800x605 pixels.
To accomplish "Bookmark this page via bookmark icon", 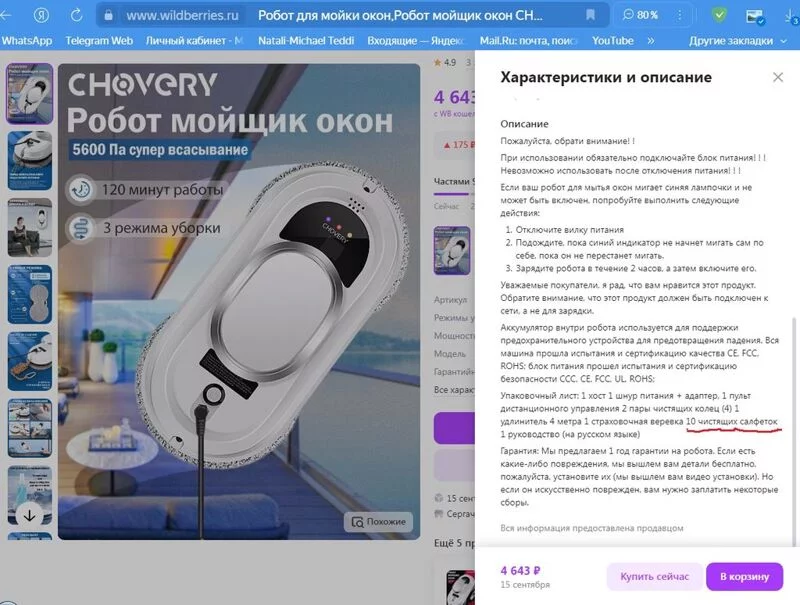I will click(x=590, y=15).
